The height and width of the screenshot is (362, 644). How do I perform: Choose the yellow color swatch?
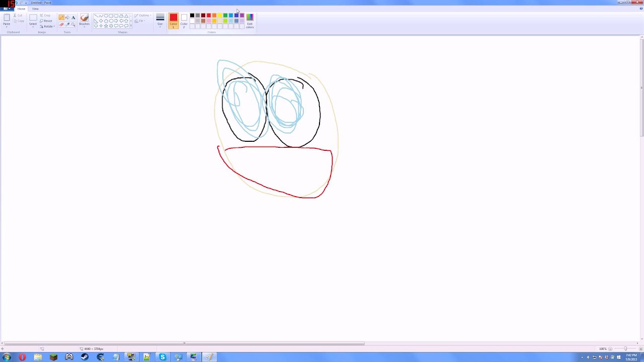(x=220, y=15)
